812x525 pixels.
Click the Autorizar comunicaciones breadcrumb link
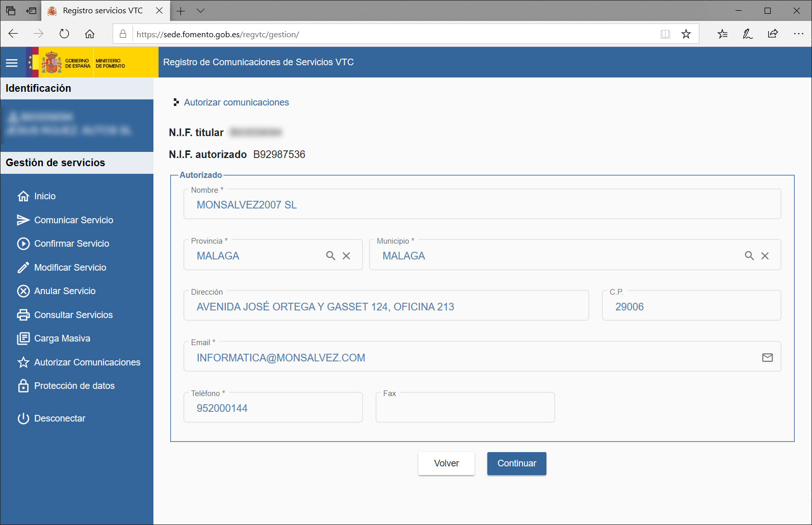237,102
